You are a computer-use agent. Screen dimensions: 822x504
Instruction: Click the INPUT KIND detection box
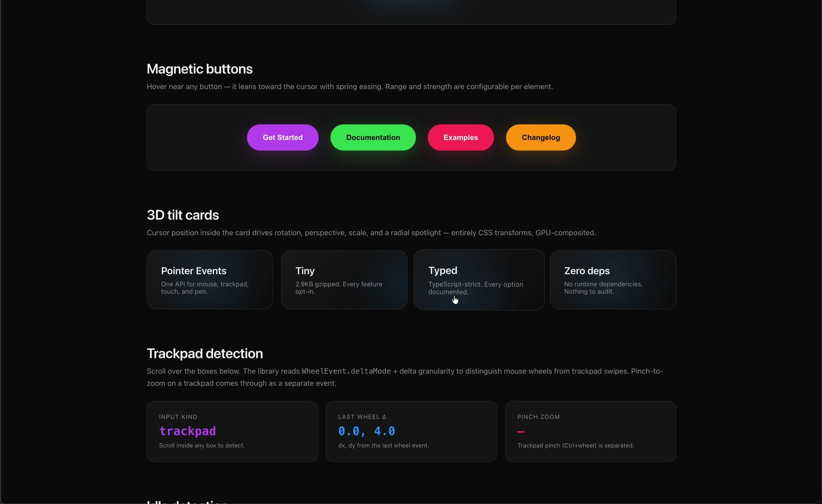[232, 431]
